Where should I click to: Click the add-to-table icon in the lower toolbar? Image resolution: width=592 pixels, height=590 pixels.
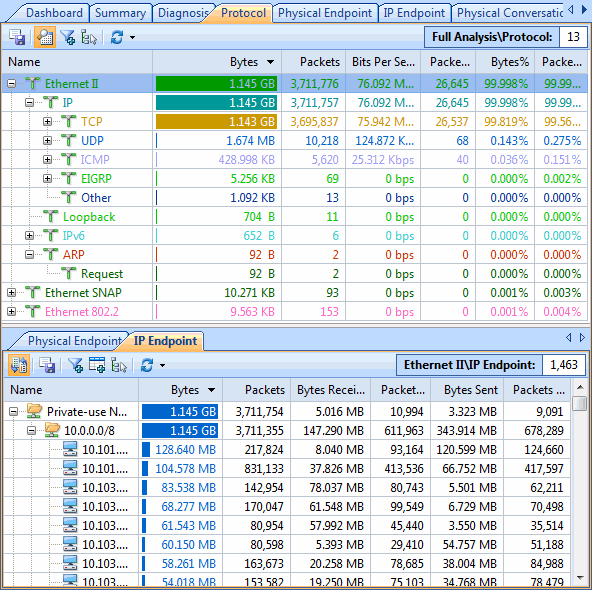97,365
